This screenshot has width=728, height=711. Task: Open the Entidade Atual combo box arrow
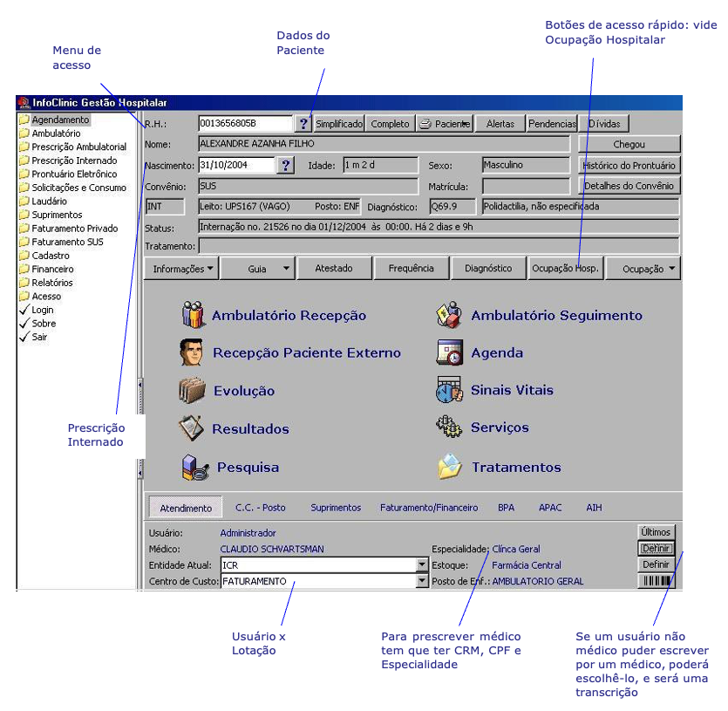(x=422, y=564)
